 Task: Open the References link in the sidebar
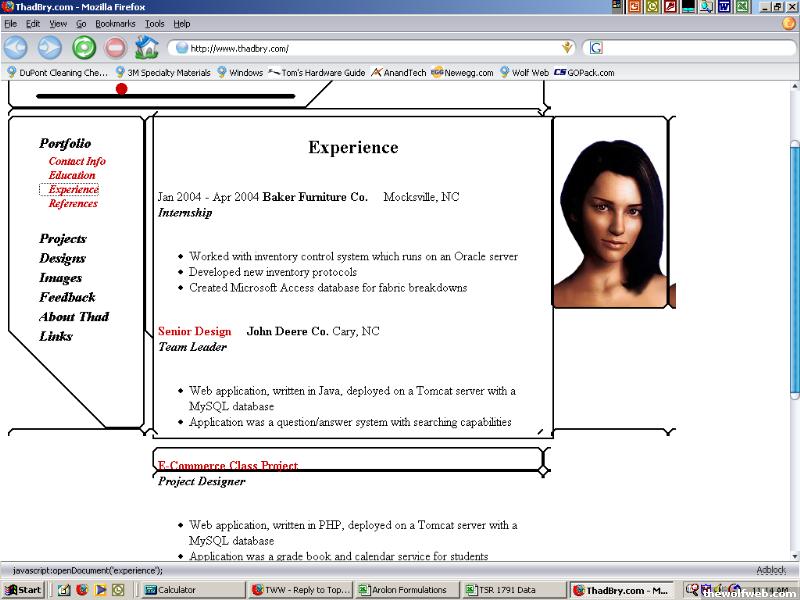[x=73, y=203]
